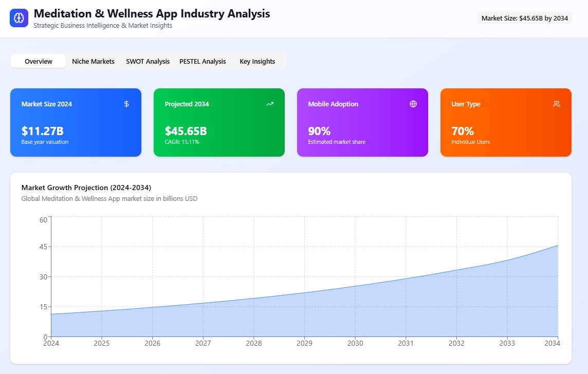This screenshot has width=588, height=374.
Task: Click the purple Mobile Adoption 90% card
Action: tap(362, 123)
